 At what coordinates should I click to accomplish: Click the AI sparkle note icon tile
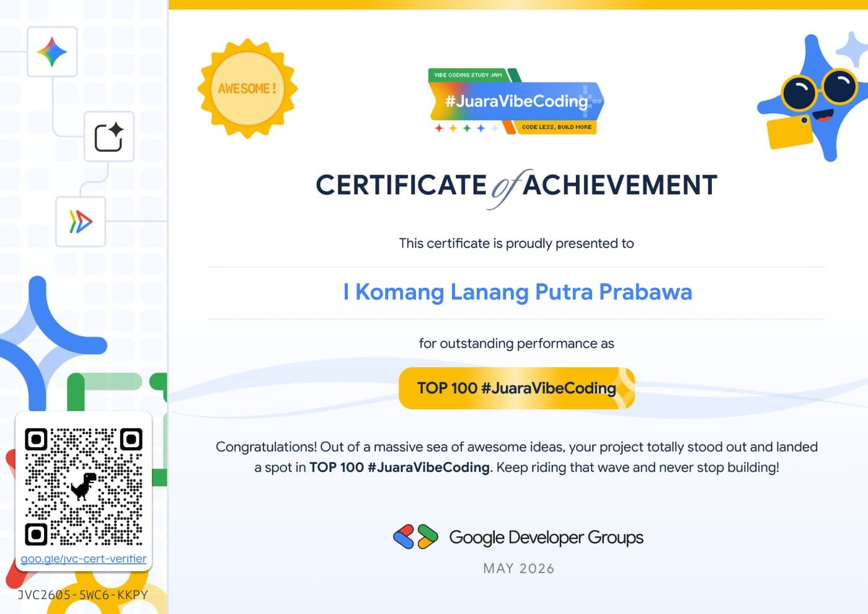point(109,136)
